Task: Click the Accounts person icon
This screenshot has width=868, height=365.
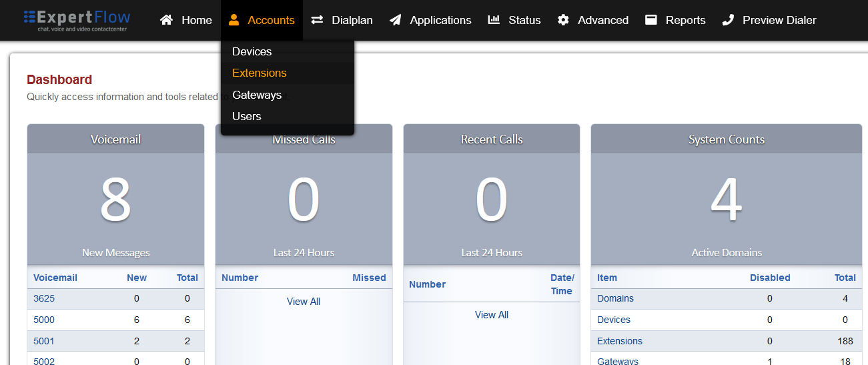Action: tap(234, 20)
